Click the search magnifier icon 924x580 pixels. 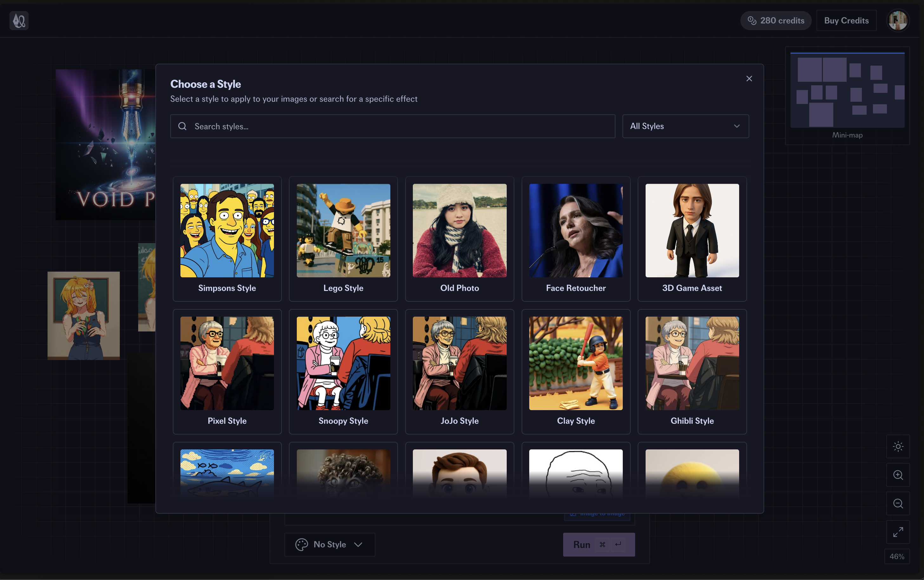click(x=182, y=126)
